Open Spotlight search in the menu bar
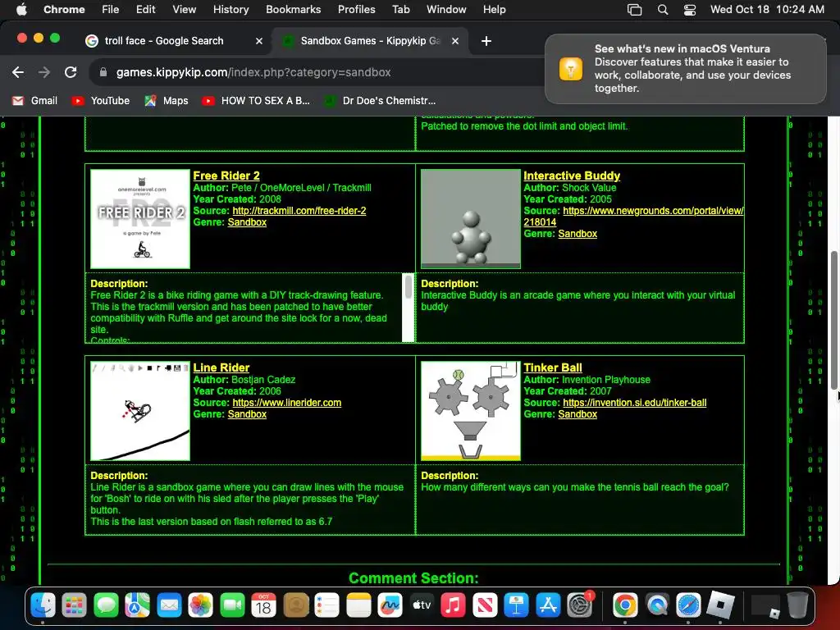Viewport: 840px width, 630px height. click(663, 10)
